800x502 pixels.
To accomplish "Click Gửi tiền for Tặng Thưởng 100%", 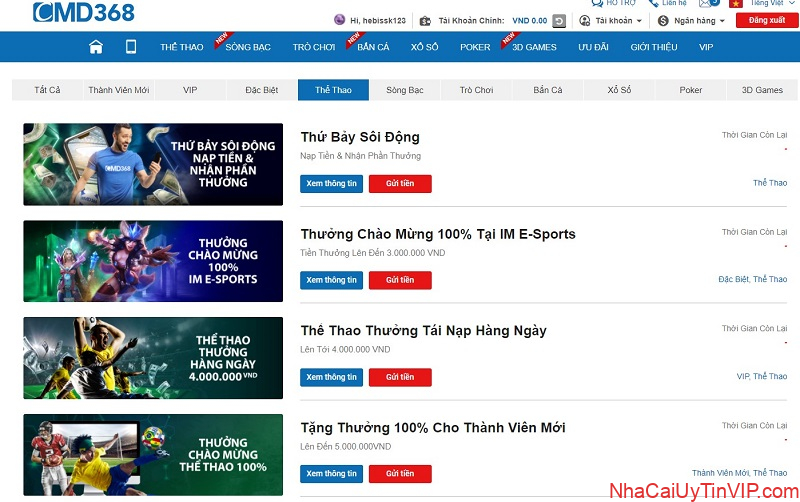I will click(400, 473).
